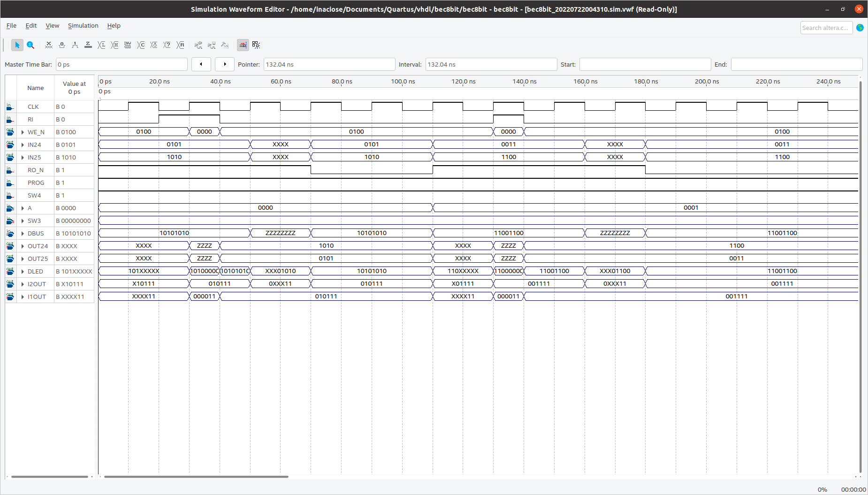This screenshot has height=495, width=868.
Task: Open Random Values (R) tool
Action: coord(180,45)
